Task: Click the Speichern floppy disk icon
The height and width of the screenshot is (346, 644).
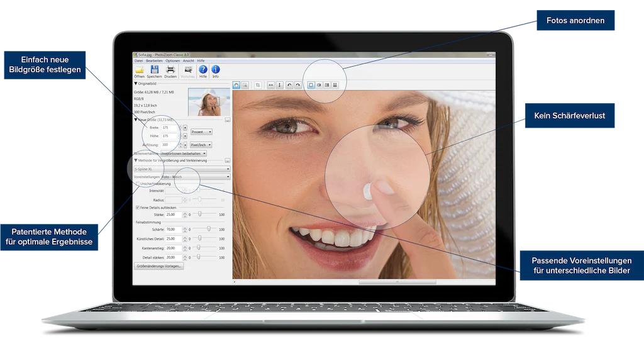Action: (155, 69)
